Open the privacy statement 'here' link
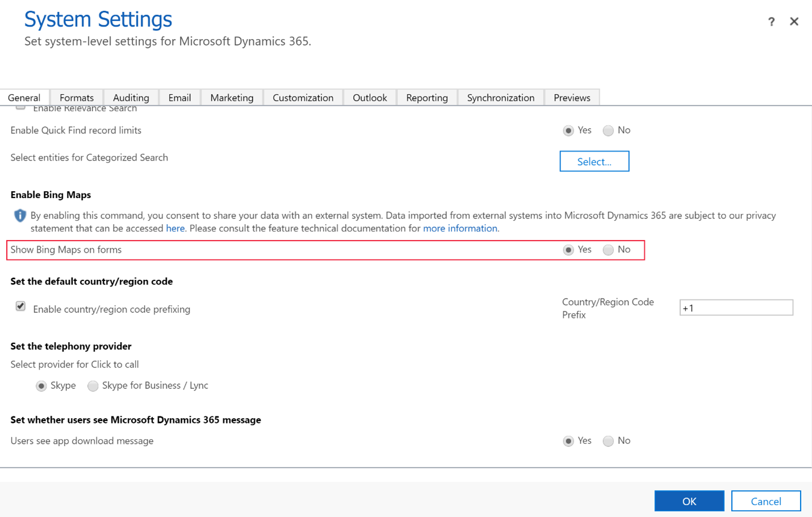Image resolution: width=812 pixels, height=517 pixels. pos(175,228)
